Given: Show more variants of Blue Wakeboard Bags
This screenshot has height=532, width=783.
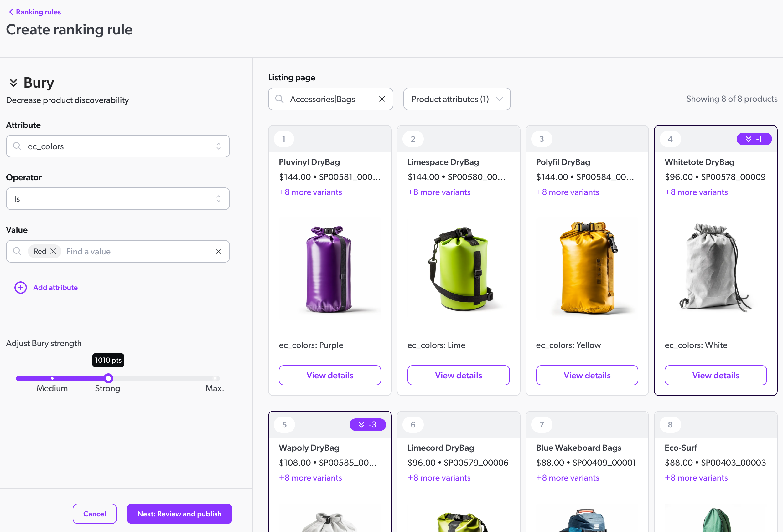Looking at the screenshot, I should pos(568,478).
